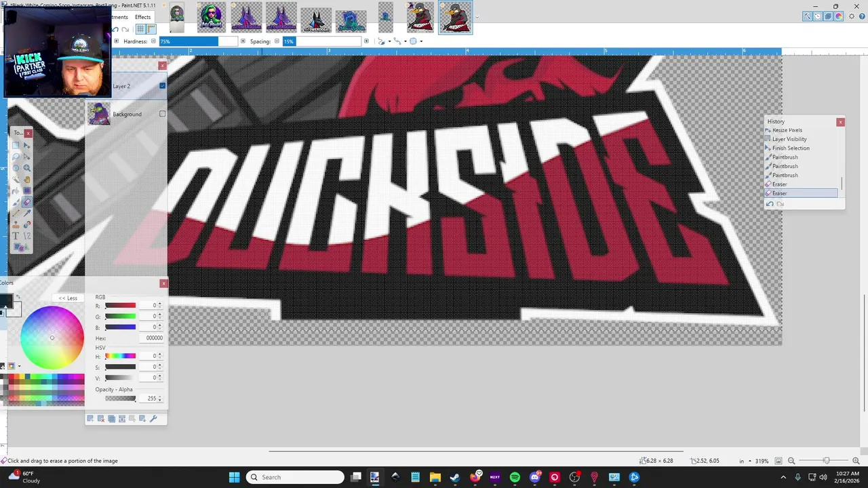Open the Effects menu
The height and width of the screenshot is (488, 868).
(x=142, y=17)
